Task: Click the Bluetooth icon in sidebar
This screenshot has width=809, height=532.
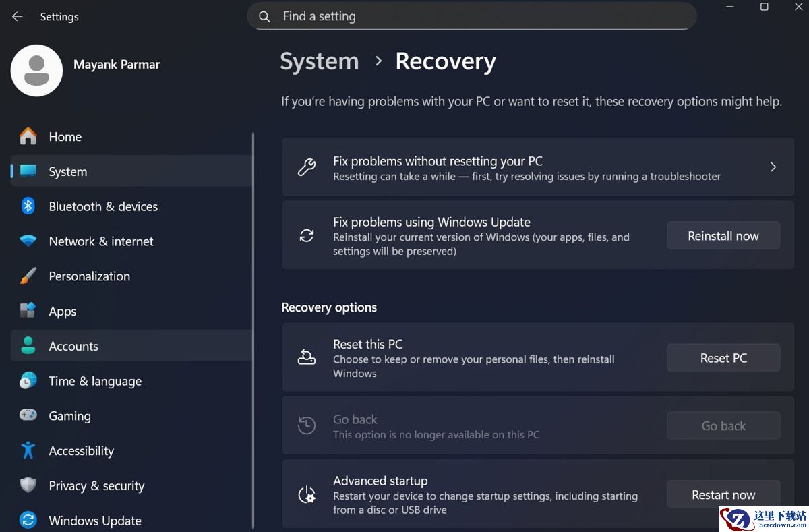Action: click(x=28, y=206)
